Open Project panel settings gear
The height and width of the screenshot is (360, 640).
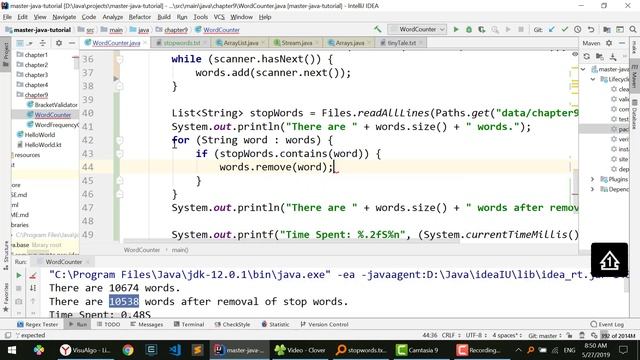coord(59,43)
